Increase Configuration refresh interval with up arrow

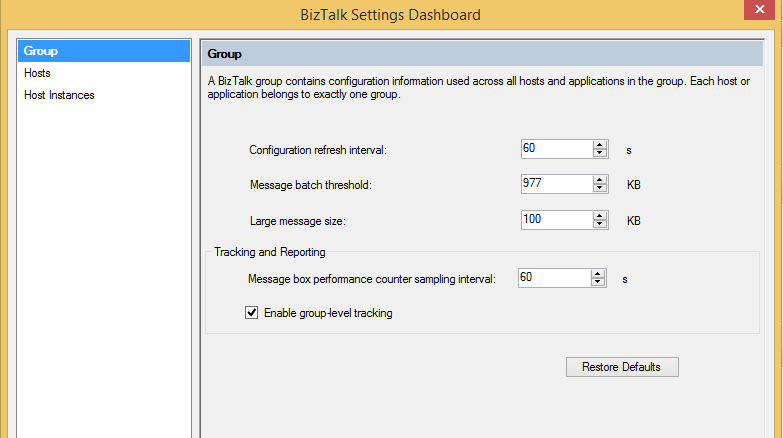pyautogui.click(x=600, y=145)
